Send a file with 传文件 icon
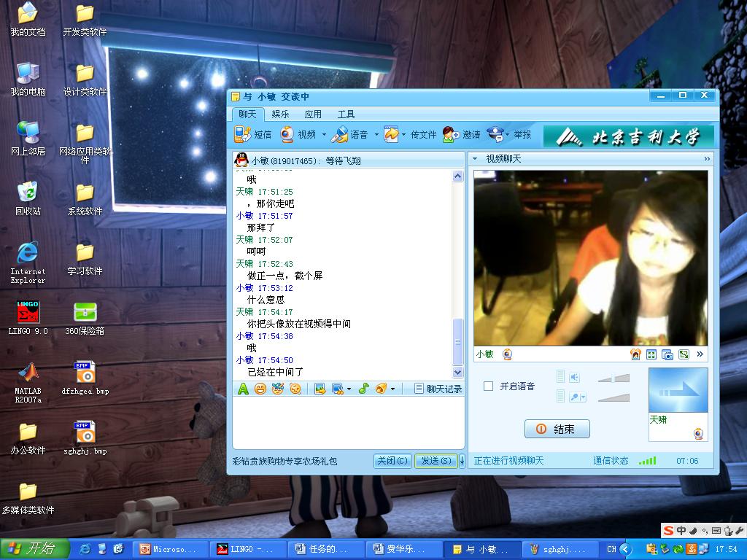The image size is (747, 560). point(391,135)
